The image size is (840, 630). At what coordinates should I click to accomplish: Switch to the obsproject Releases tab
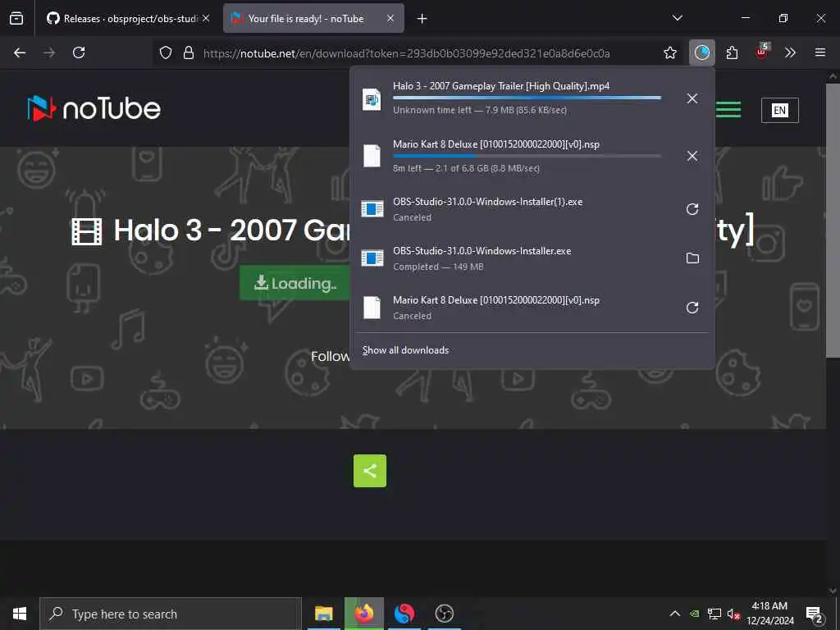127,18
